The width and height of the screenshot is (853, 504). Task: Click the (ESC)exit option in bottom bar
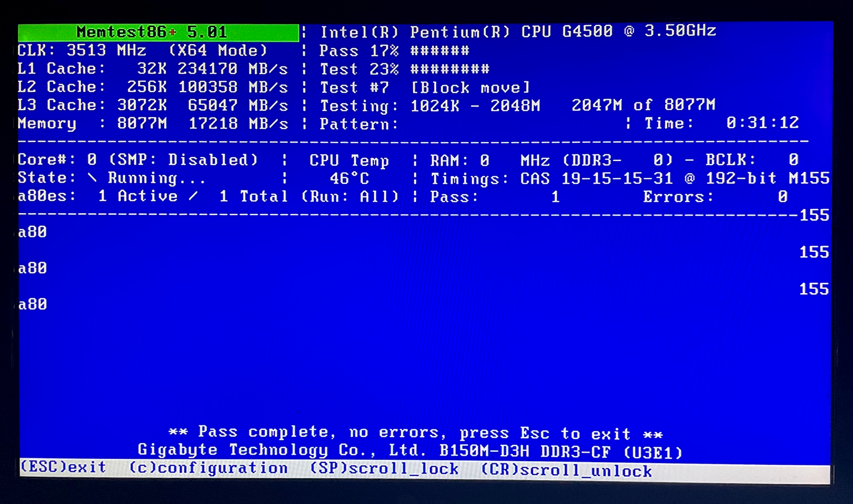(x=63, y=467)
